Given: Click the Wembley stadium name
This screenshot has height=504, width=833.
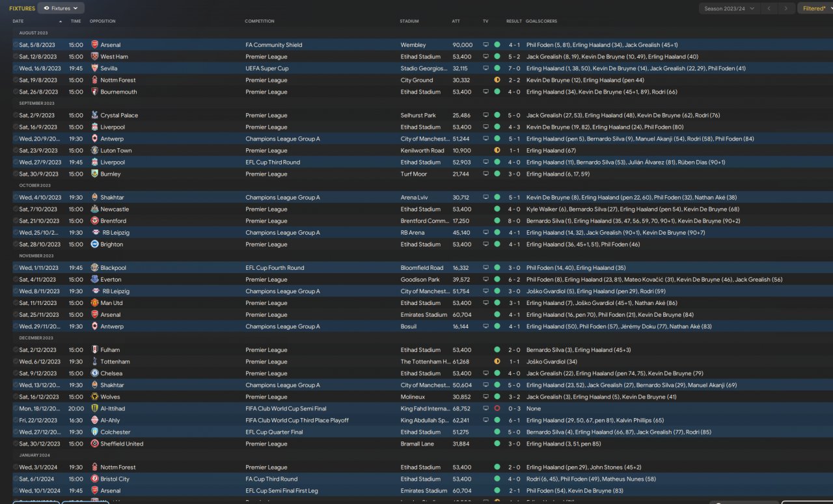Looking at the screenshot, I should coord(413,45).
